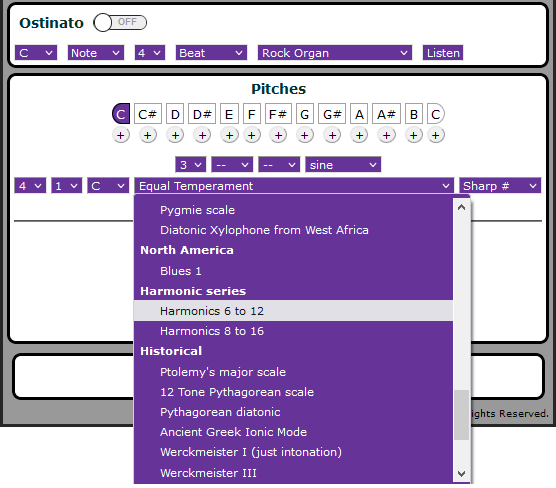Screen dimensions: 556x488
Task: Click the tuning list scrollbar thumb
Action: tap(461, 415)
